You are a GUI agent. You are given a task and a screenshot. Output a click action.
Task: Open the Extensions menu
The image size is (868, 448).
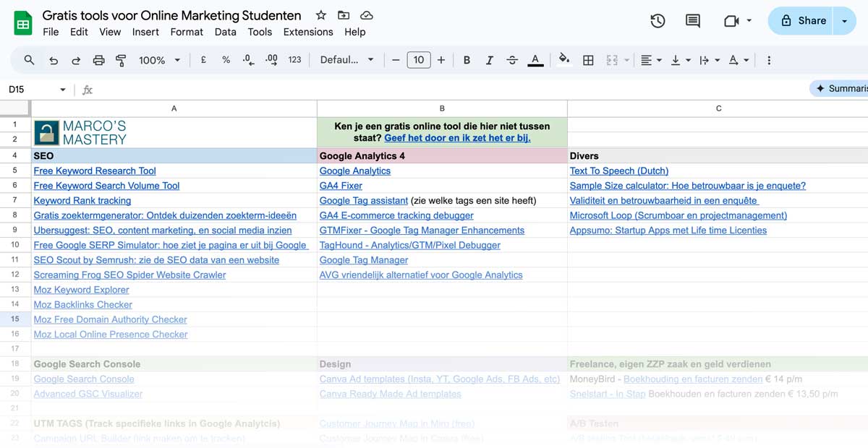[x=308, y=32]
